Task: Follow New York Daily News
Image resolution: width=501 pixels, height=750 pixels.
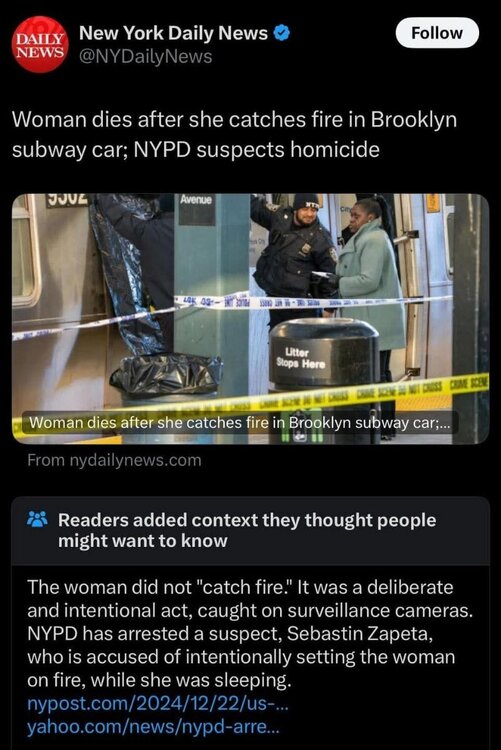Action: [x=437, y=33]
